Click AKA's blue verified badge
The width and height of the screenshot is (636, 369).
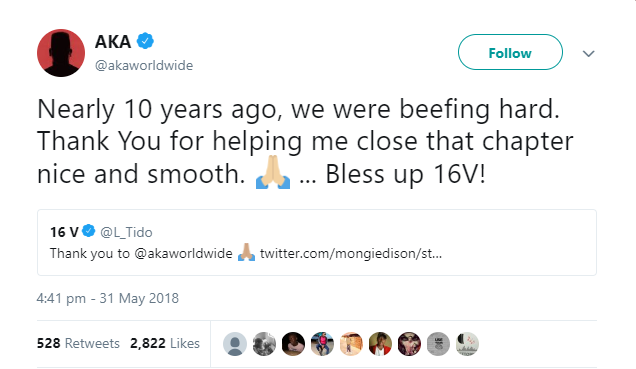click(x=145, y=41)
